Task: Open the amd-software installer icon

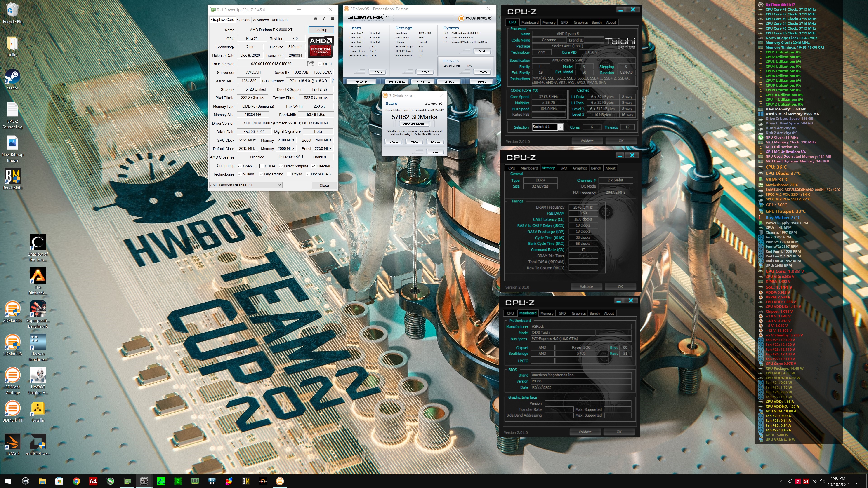Action: pos(38,445)
